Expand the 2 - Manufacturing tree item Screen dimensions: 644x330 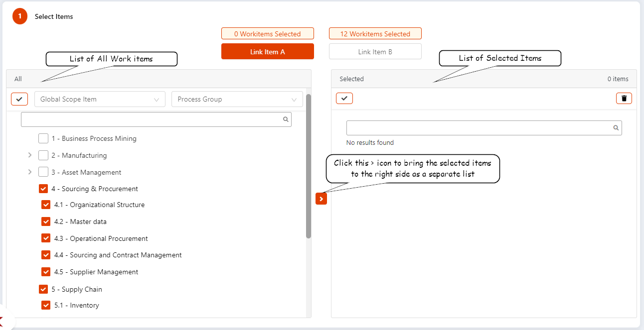tap(29, 155)
